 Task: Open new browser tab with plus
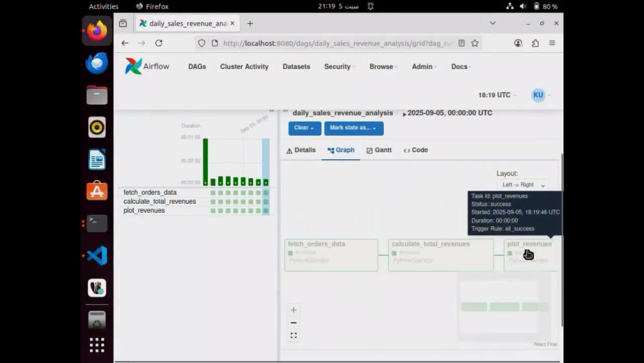pos(250,23)
